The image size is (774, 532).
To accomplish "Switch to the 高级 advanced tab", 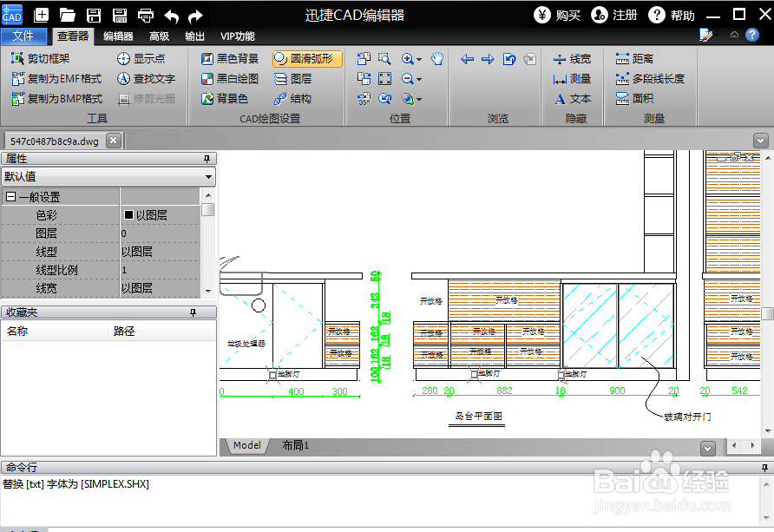I will point(159,36).
